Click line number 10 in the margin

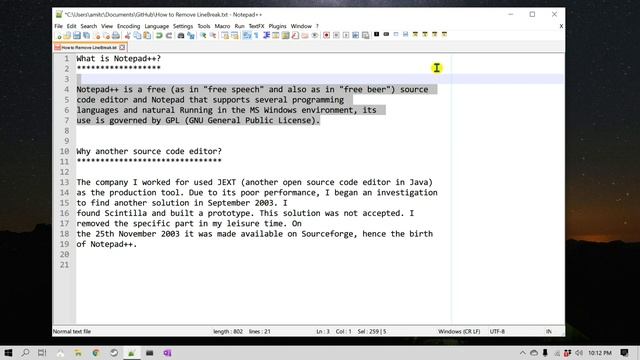point(64,151)
